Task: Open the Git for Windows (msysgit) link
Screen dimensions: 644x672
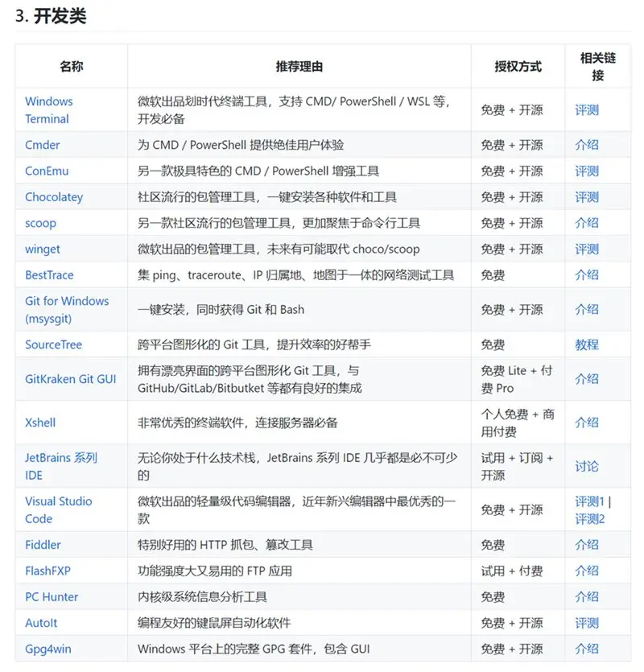Action: point(67,309)
